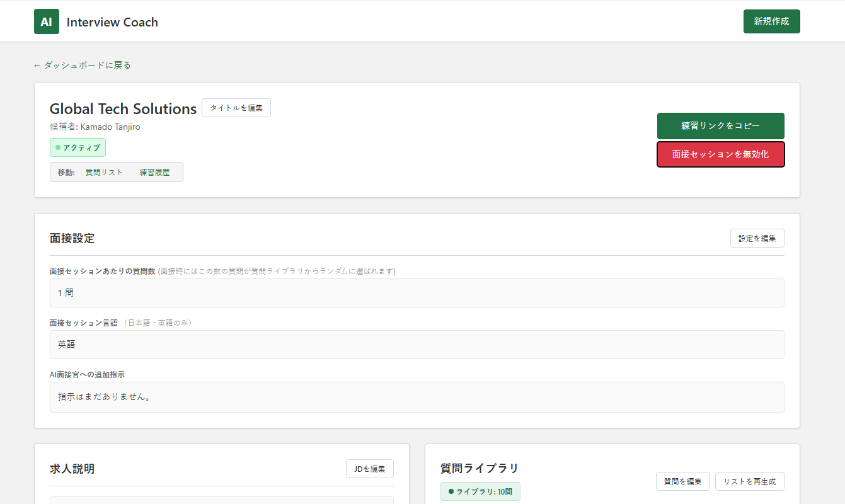Screen dimensions: 845x504
Task: Disable interview session via 面接セッションを無効化
Action: click(x=720, y=154)
